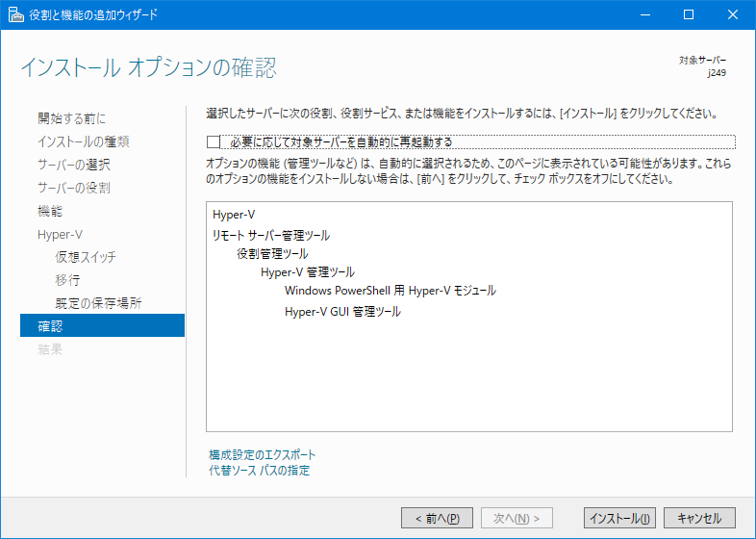Select Hyper-V GUI 管理ツール in the list
The width and height of the screenshot is (756, 539).
pyautogui.click(x=342, y=312)
